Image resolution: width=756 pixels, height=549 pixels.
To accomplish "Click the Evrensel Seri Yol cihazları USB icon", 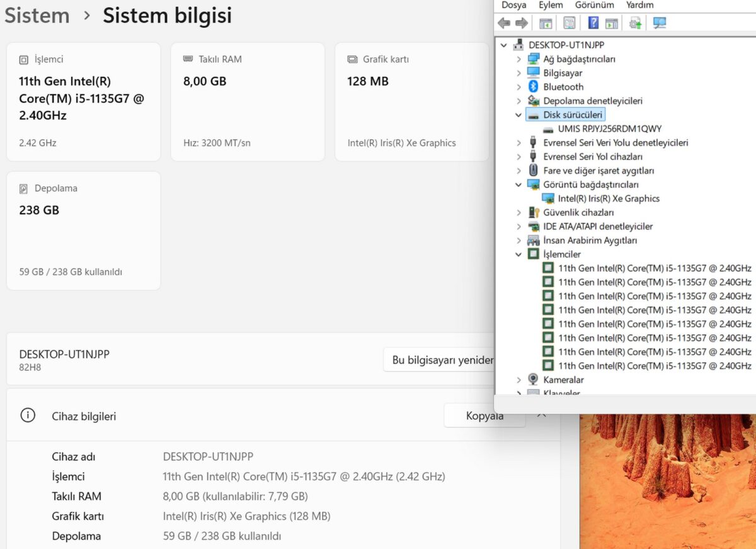I will click(x=534, y=156).
